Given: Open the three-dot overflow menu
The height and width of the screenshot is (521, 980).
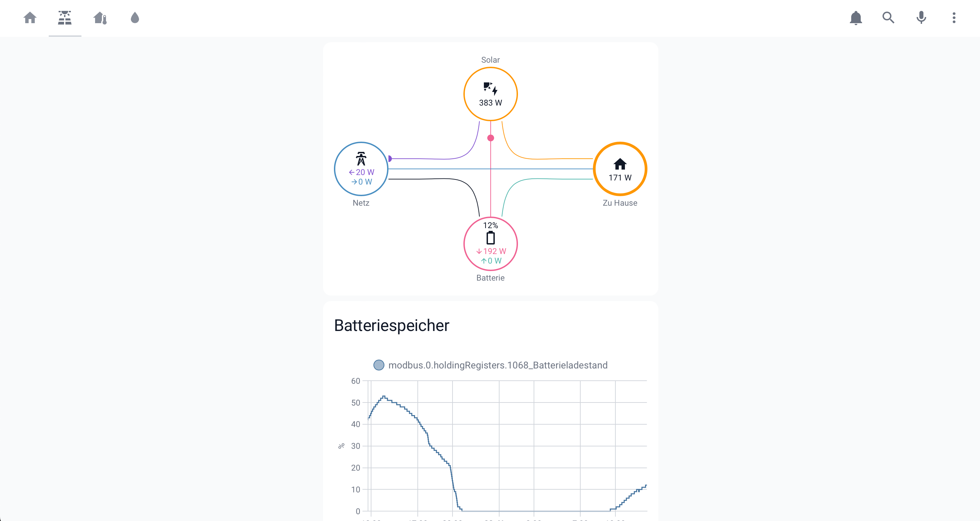Looking at the screenshot, I should [954, 18].
